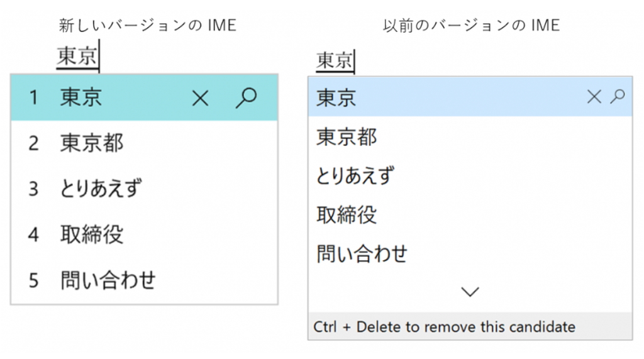Image resolution: width=644 pixels, height=359 pixels.
Task: Click the 新しいバージョンの IME heading
Action: coord(147,26)
